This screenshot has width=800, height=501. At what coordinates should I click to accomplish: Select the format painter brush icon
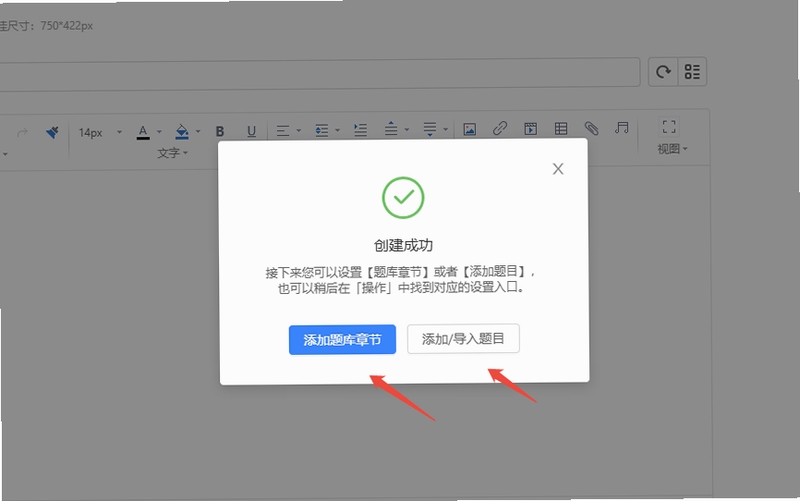[52, 132]
